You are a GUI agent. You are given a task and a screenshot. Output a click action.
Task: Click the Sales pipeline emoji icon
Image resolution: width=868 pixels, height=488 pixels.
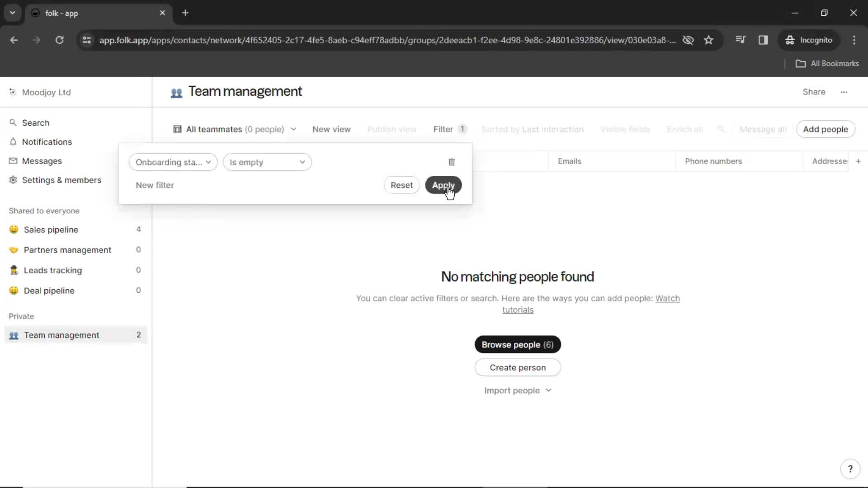[14, 230]
